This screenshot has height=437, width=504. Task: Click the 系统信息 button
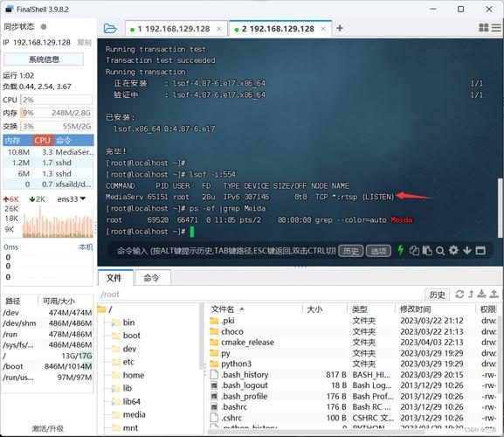[x=44, y=59]
